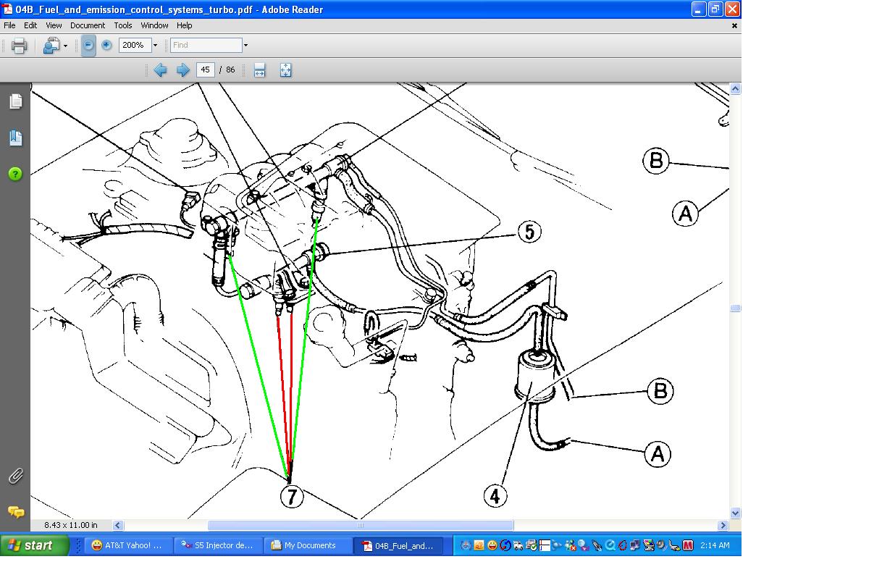Expand the collaboration tool dropdown arrow

66,46
